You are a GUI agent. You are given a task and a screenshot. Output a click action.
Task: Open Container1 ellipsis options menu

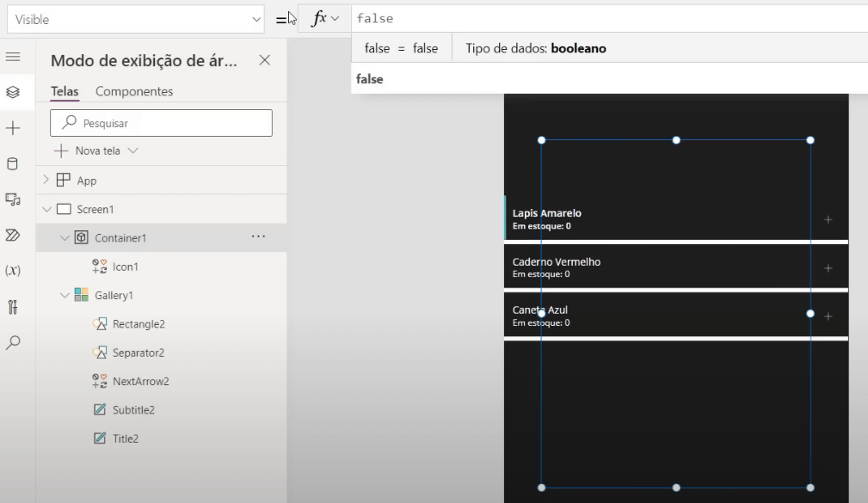[258, 237]
